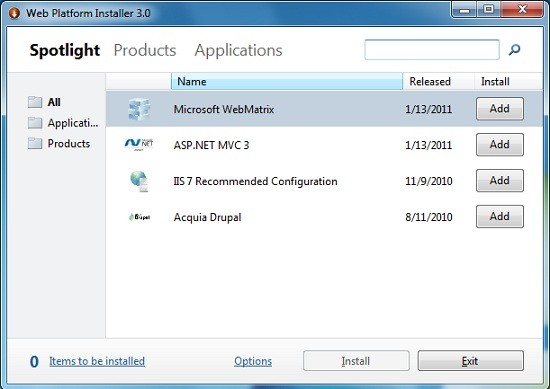This screenshot has height=389, width=550.
Task: Click the 1/13/2011 date for Microsoft WebMatrix
Action: [429, 109]
